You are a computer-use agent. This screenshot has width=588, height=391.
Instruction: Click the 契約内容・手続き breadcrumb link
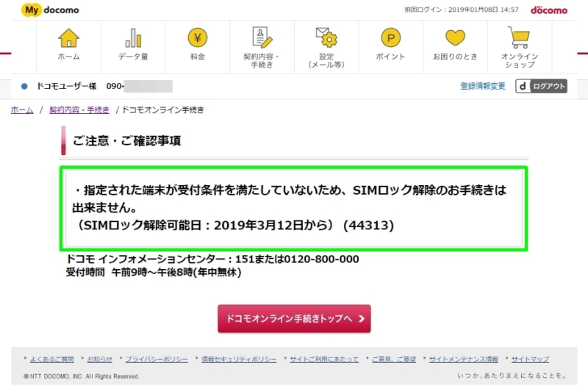click(79, 110)
